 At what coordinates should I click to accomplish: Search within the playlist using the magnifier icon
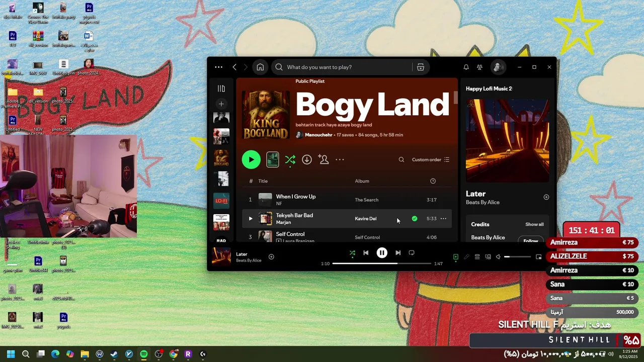coord(401,159)
